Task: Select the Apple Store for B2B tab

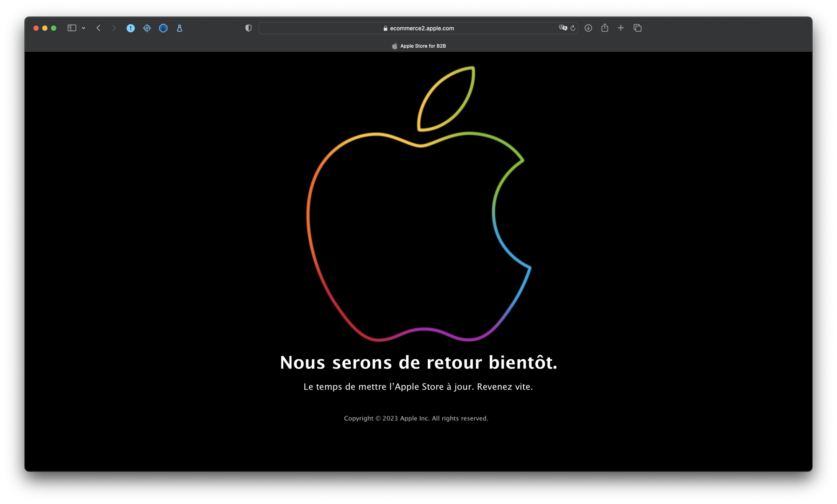Action: (x=418, y=46)
